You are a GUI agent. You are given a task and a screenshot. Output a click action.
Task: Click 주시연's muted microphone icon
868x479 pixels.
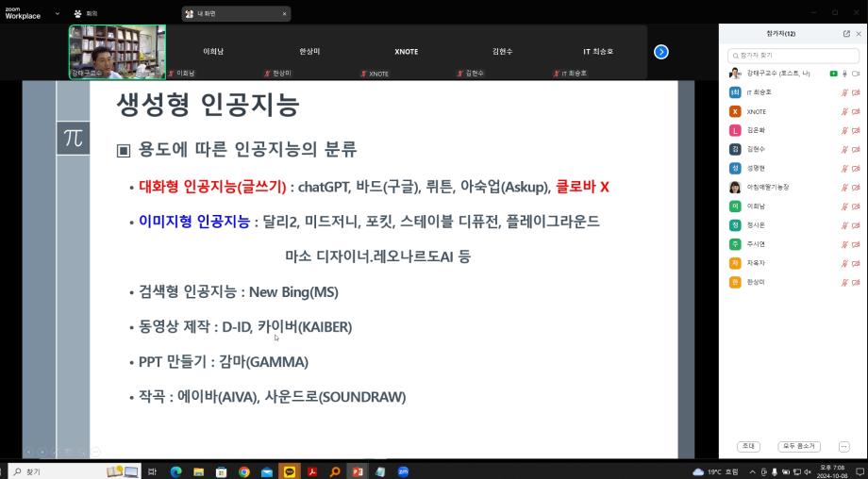click(844, 244)
